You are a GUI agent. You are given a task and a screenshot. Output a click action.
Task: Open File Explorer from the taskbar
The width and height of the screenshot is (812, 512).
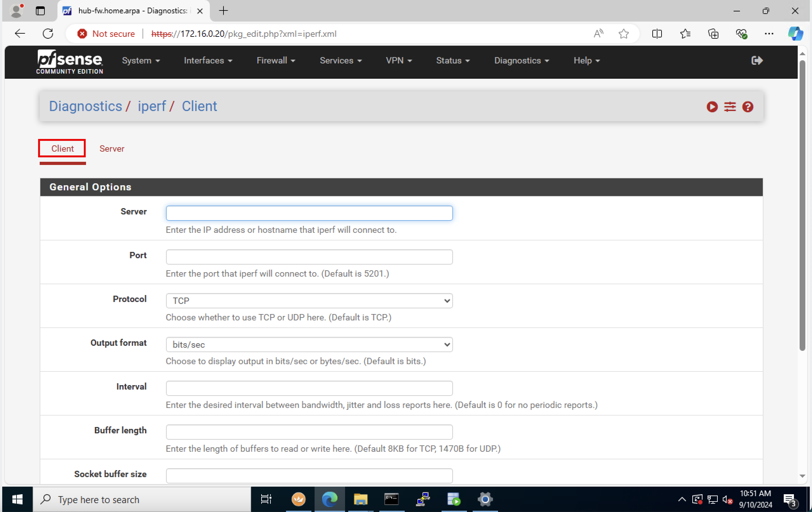(360, 499)
